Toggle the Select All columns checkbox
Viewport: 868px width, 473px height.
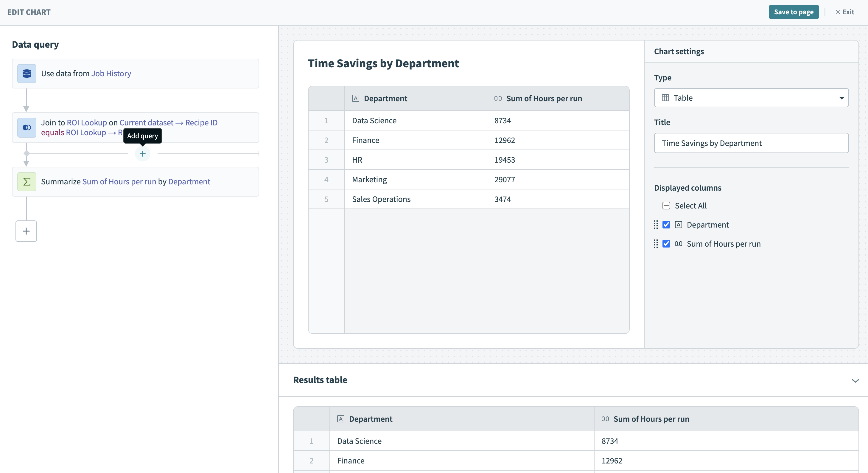(x=666, y=206)
